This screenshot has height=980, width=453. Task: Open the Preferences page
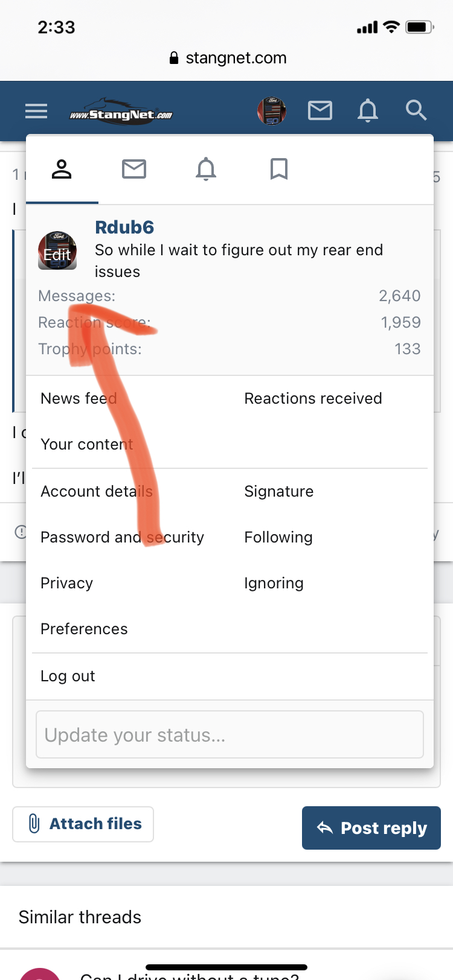84,629
